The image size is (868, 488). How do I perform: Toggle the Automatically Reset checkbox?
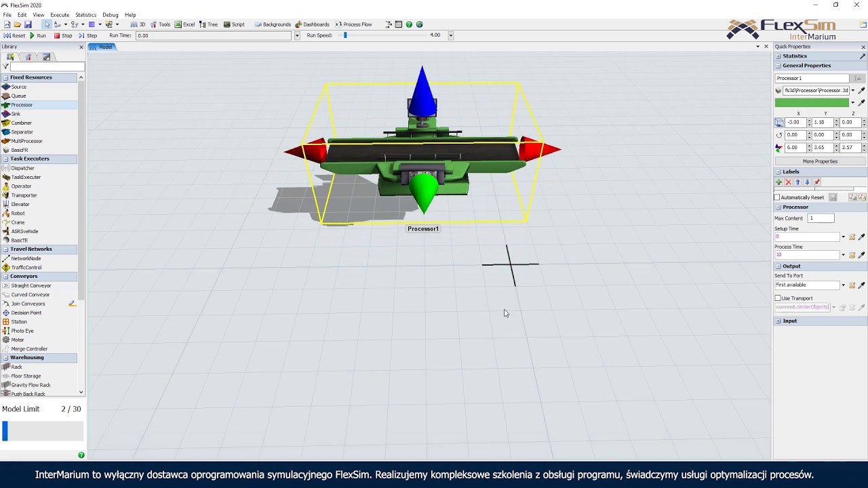click(777, 197)
